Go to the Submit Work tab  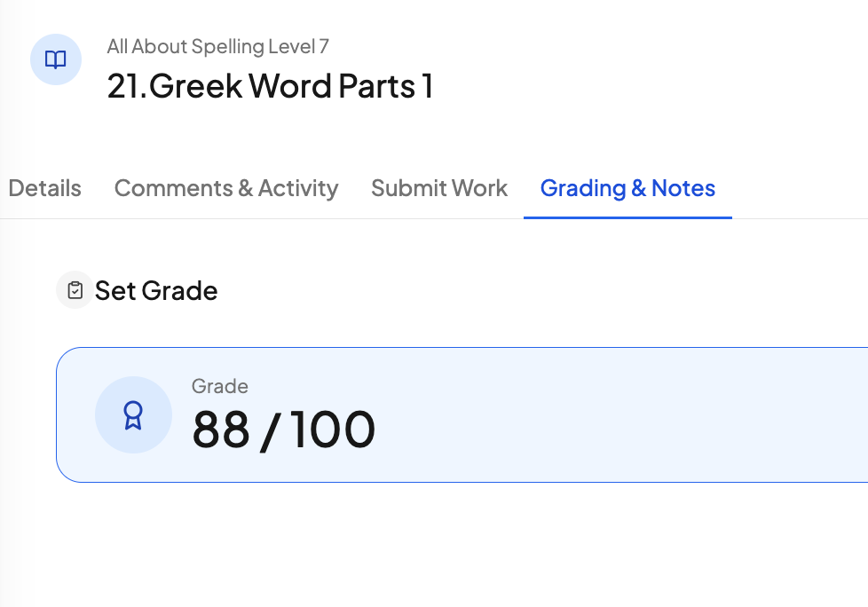click(x=439, y=188)
